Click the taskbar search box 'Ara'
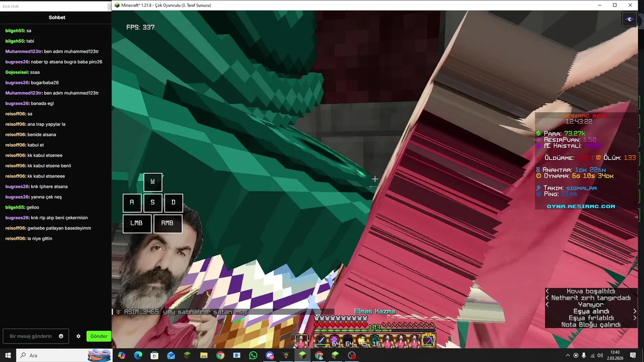Screen dimensions: 644x362 coord(64,355)
